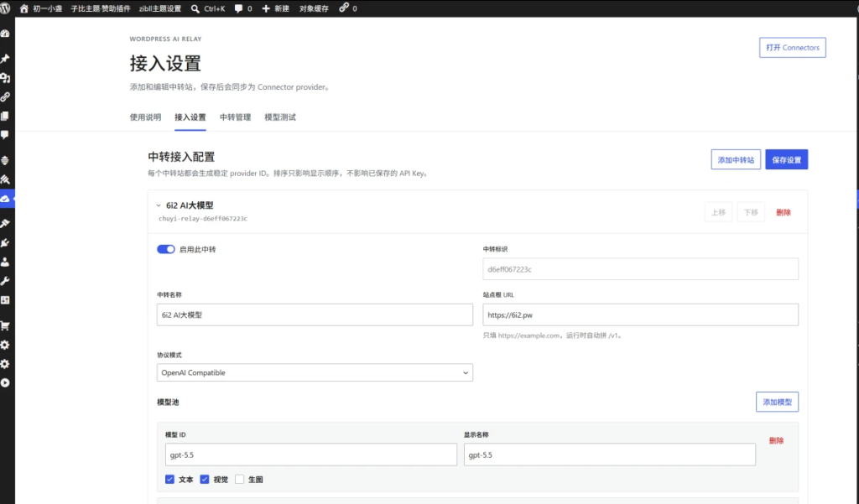Click the plus 新建 item
Viewport: 859px width, 504px height.
tap(275, 8)
